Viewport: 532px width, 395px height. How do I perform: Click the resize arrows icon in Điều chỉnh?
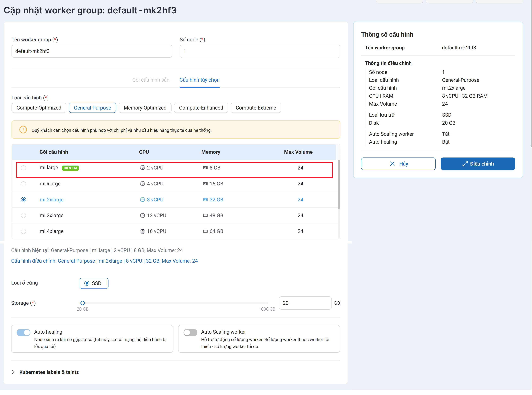465,164
